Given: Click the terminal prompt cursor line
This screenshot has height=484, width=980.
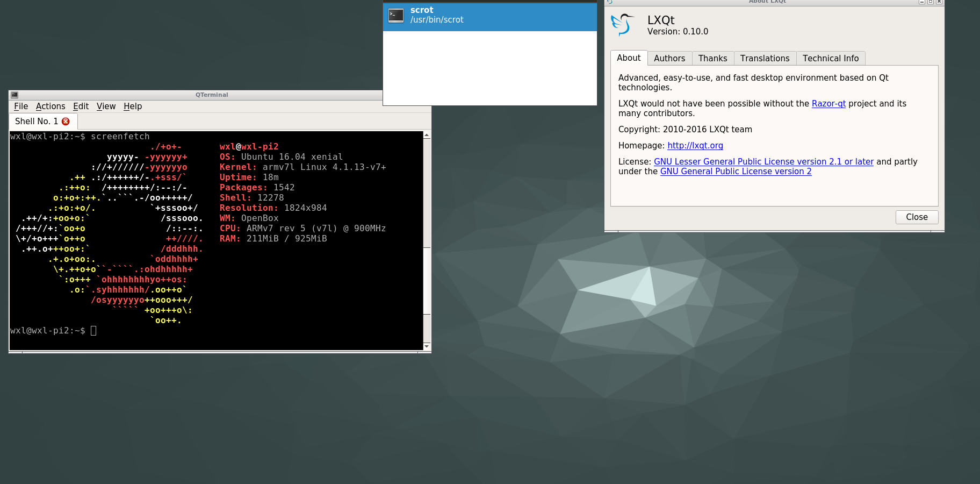Looking at the screenshot, I should (53, 331).
